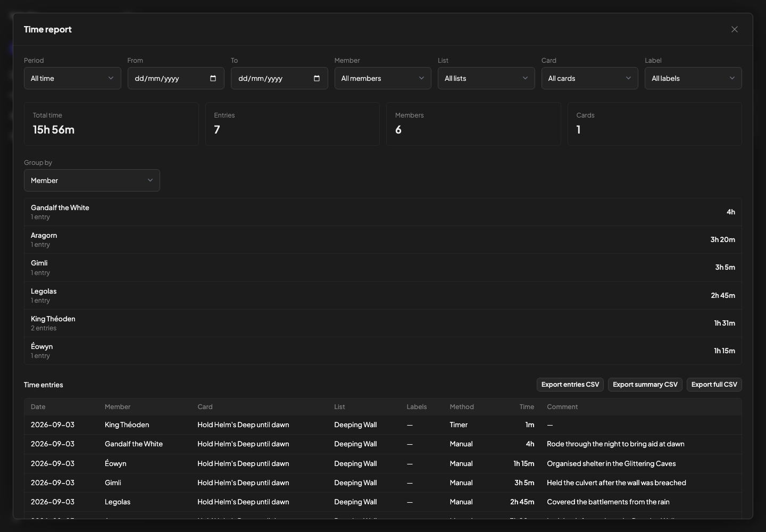Open the All lists dropdown
Viewport: 766px width, 532px height.
486,78
